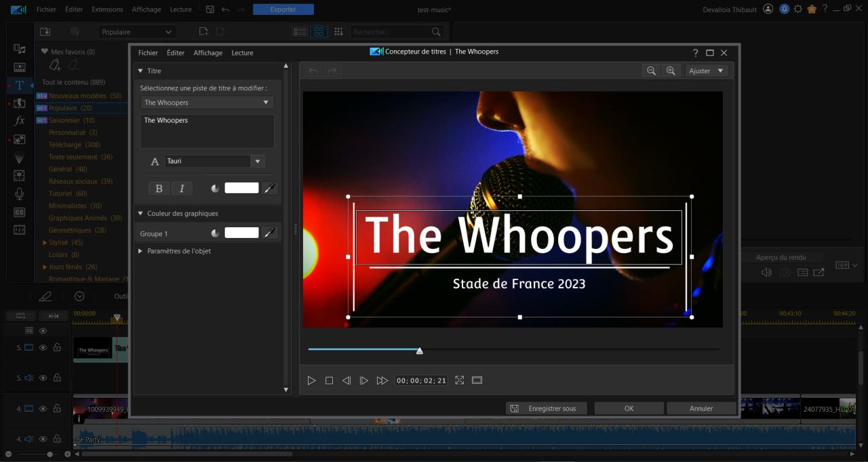Viewport: 868px width, 462px height.
Task: Switch the preview to full screen
Action: (459, 381)
